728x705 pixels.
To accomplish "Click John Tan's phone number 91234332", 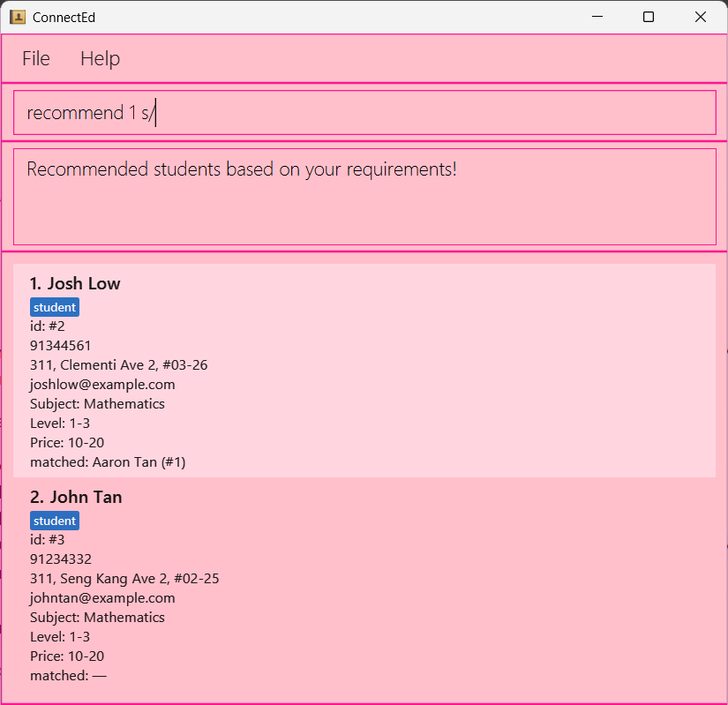I will click(60, 559).
